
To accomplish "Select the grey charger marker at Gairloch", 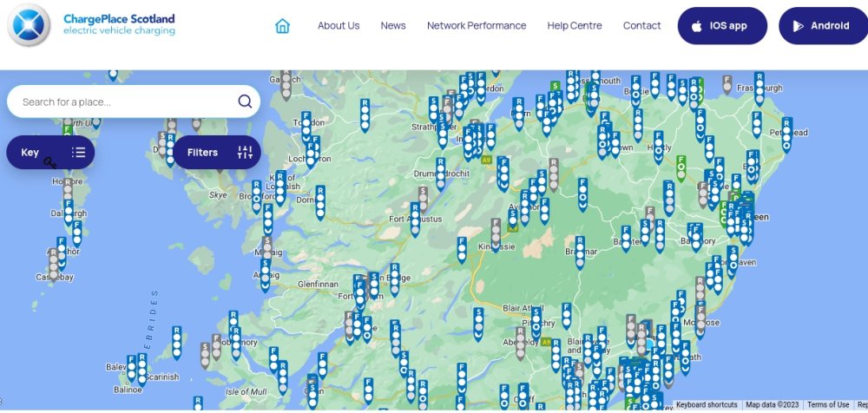I will coord(286,84).
